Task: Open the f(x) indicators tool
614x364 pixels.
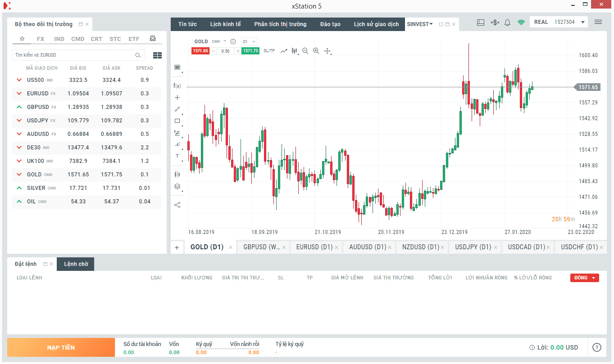Action: pyautogui.click(x=177, y=85)
